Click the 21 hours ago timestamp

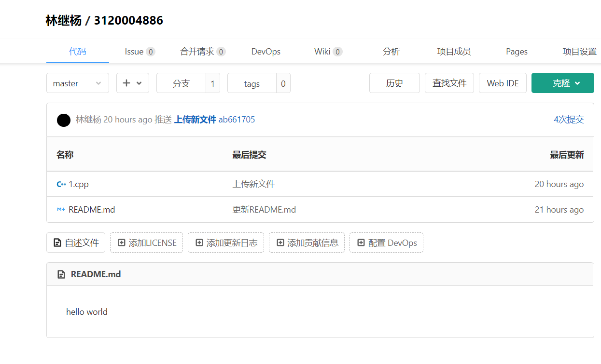pos(559,210)
